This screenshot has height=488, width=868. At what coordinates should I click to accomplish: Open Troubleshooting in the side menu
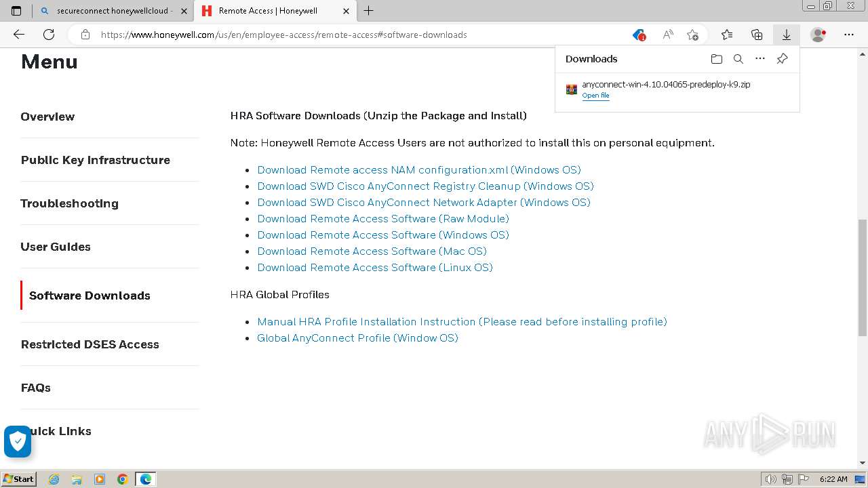point(69,203)
